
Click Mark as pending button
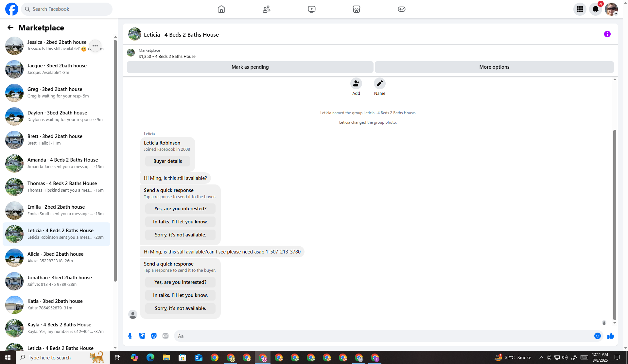point(250,67)
